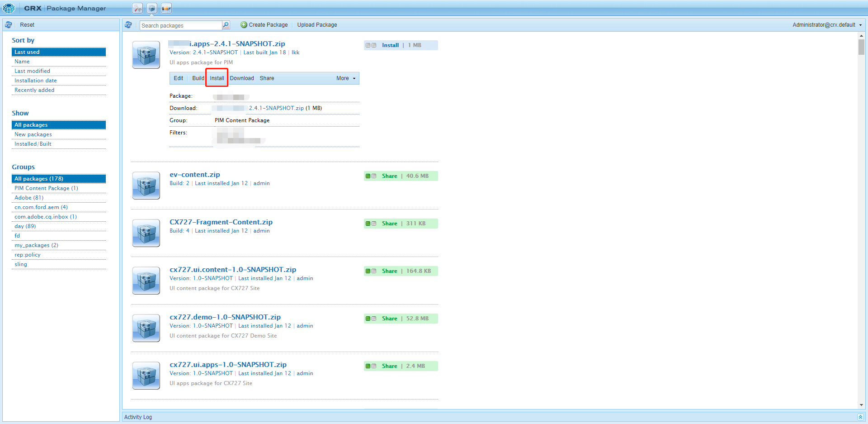
Task: Click the status indicator for cx727.demo
Action: point(371,319)
